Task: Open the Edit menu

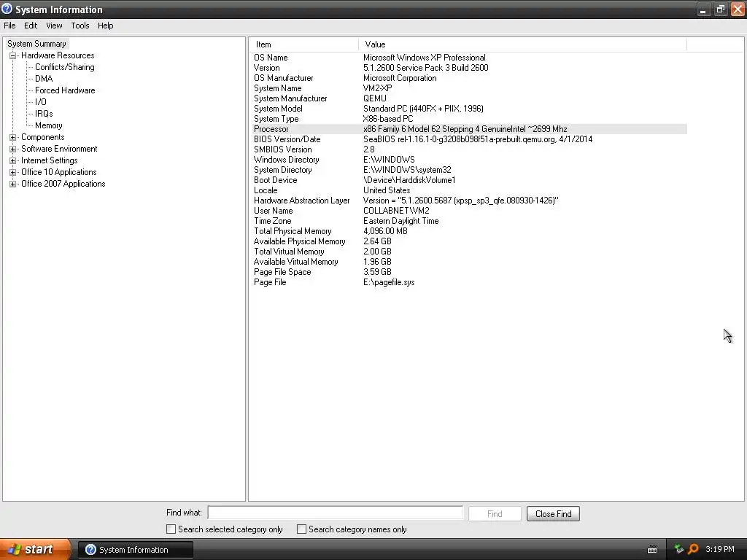Action: 31,26
